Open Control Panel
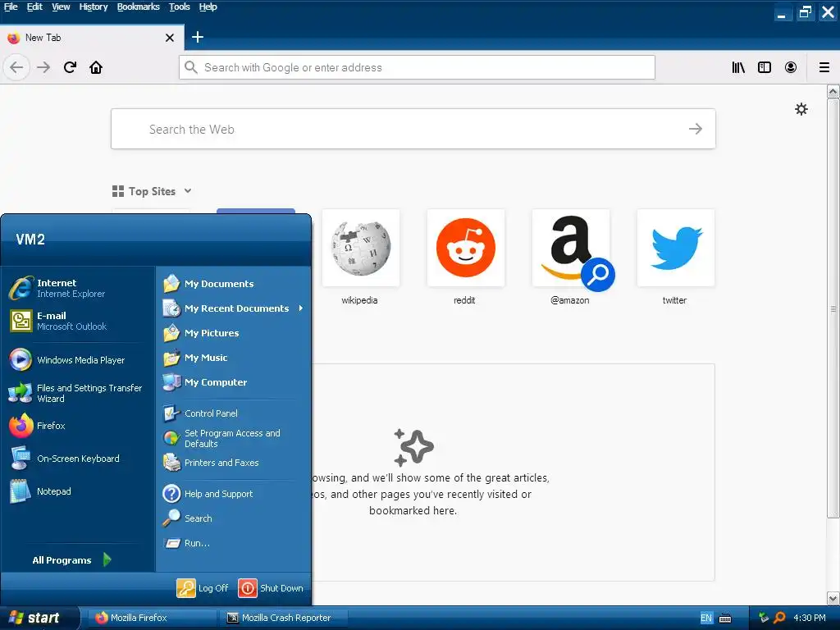Screen dimensions: 840x630 coord(234,413)
